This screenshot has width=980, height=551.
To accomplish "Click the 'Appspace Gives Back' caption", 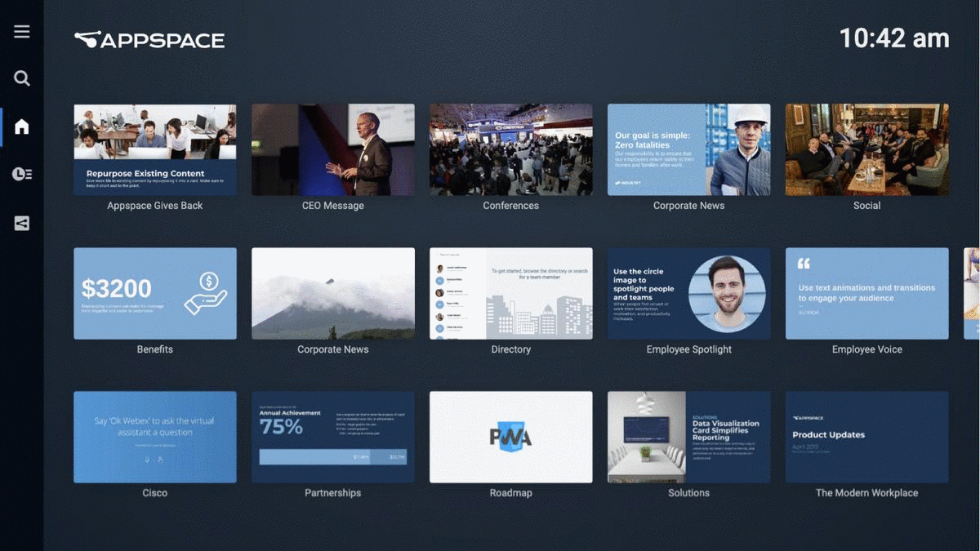I will (155, 206).
